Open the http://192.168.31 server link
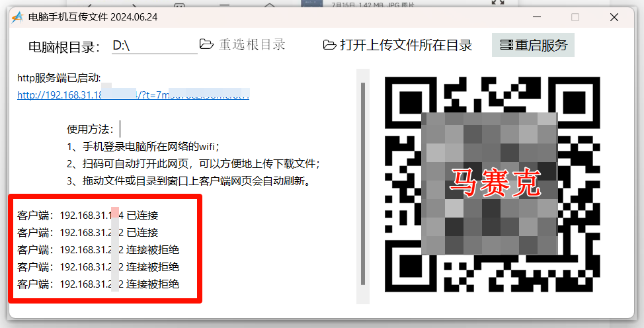This screenshot has height=328, width=644. click(133, 95)
